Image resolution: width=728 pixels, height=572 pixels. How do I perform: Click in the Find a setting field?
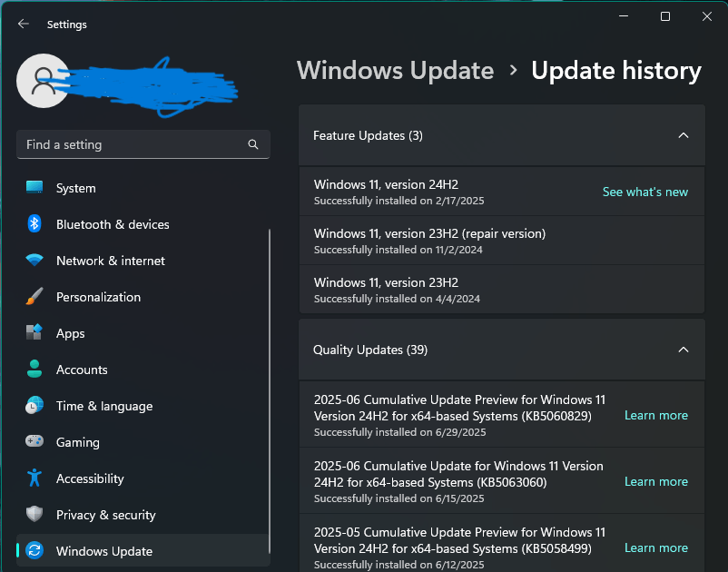143,144
